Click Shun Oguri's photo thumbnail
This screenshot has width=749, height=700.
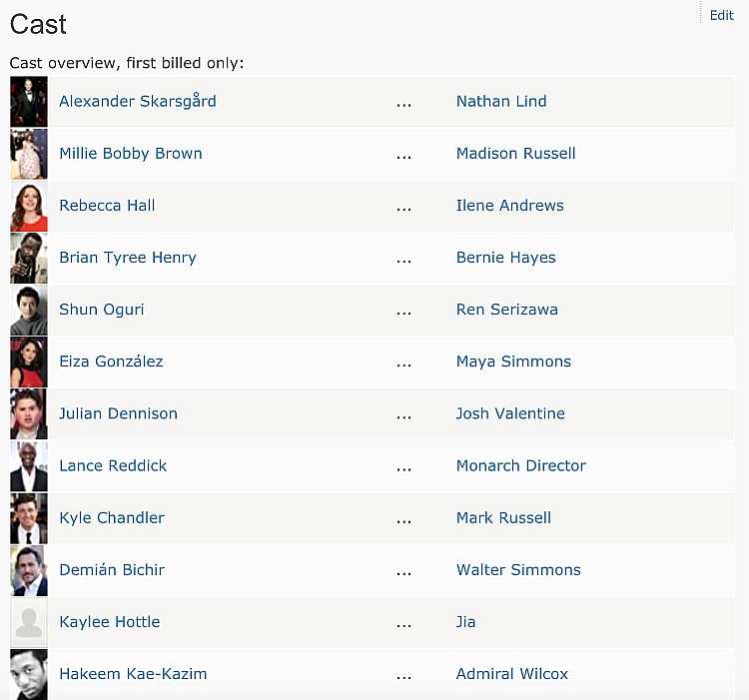(29, 310)
